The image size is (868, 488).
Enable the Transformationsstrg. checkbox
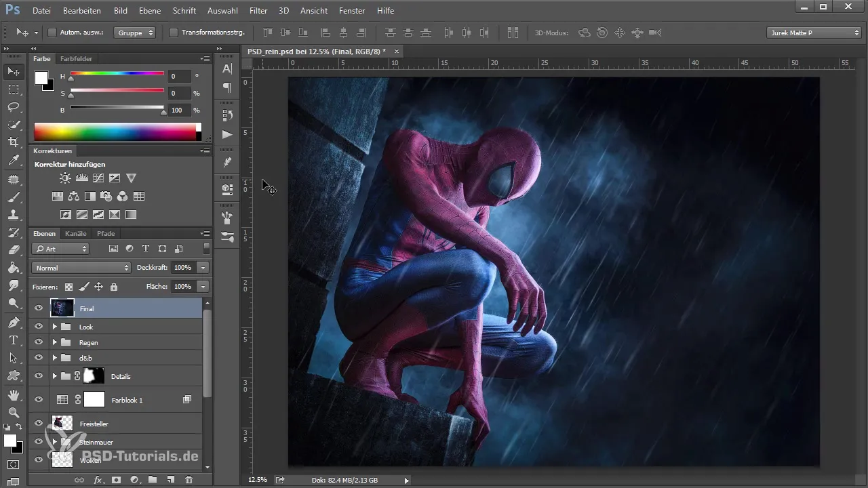point(174,32)
